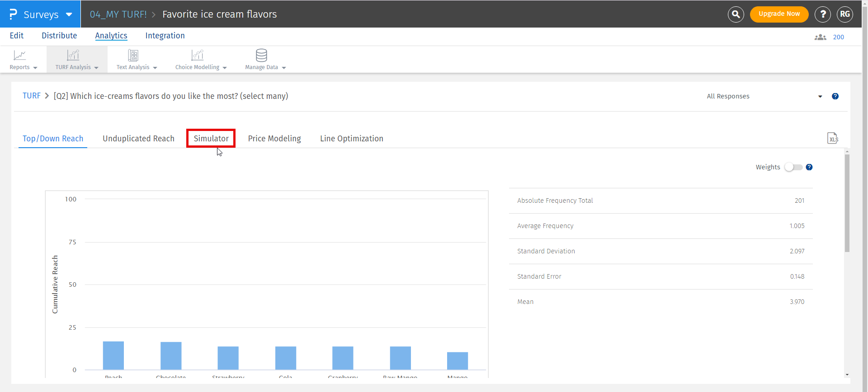Click the Reports chart icon
The image size is (868, 392).
point(19,56)
